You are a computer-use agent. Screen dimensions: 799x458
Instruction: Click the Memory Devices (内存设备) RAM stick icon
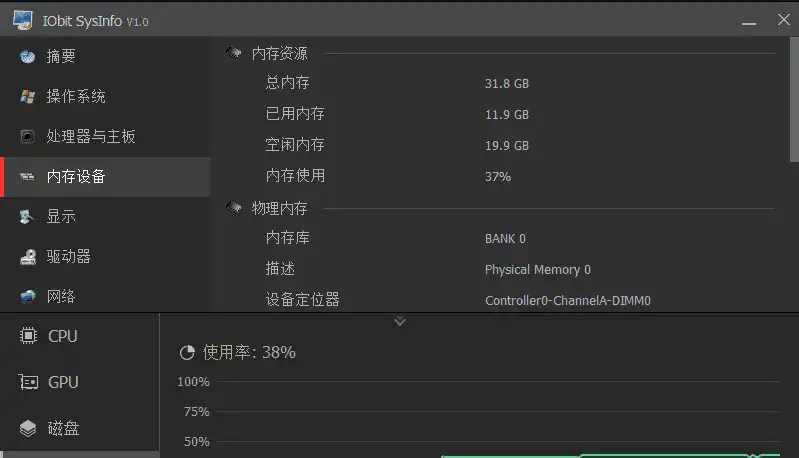click(x=28, y=177)
